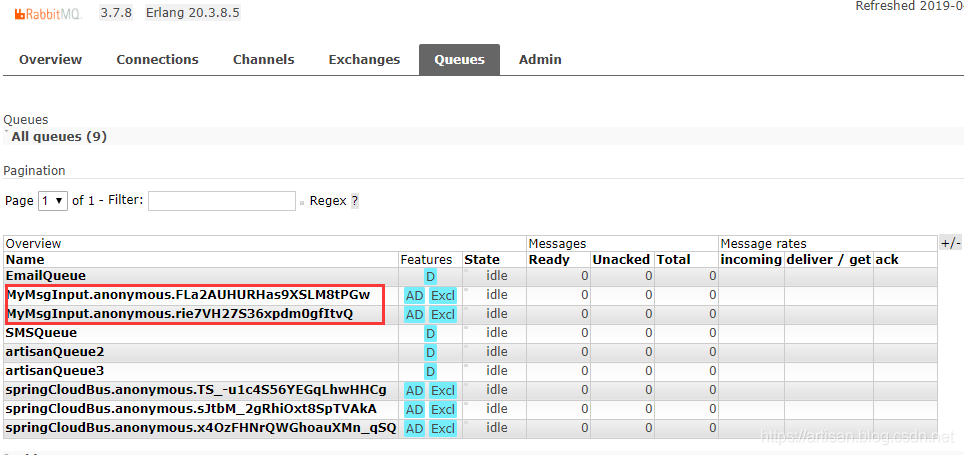Click the D badge on the artisanQueue3 row

(430, 372)
